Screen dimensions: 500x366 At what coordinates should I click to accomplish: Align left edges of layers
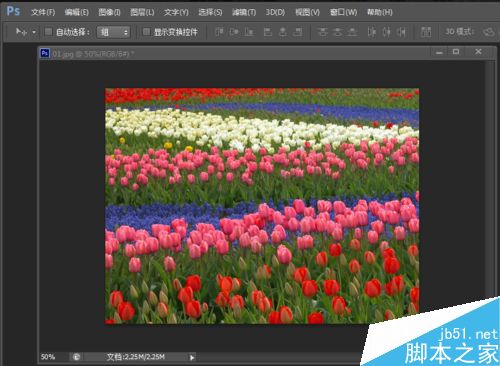pyautogui.click(x=268, y=32)
